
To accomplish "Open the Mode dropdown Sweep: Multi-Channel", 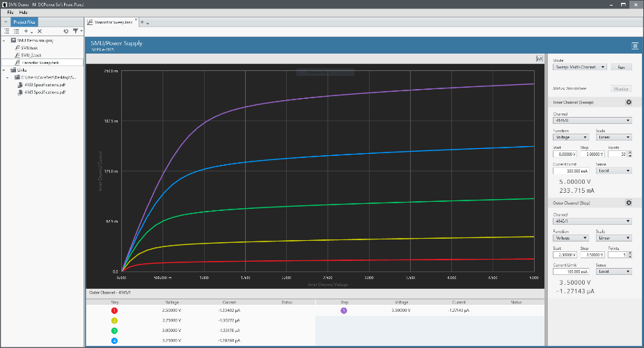I will (x=580, y=68).
